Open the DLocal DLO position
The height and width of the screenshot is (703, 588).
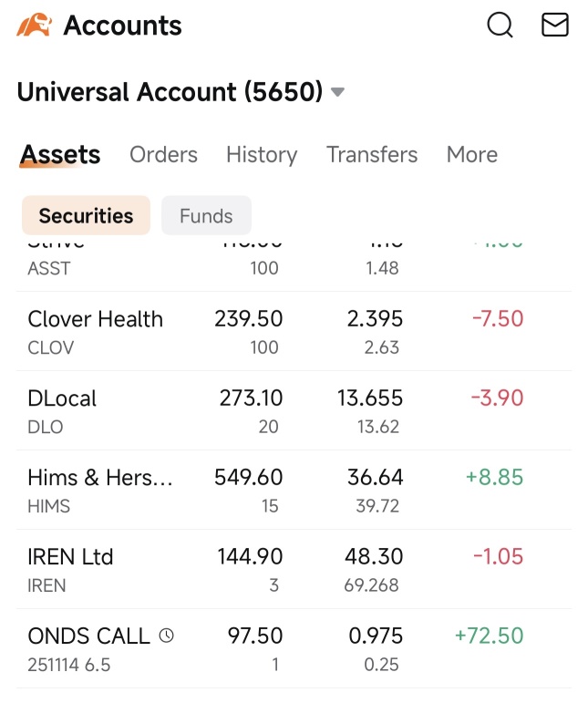click(294, 410)
